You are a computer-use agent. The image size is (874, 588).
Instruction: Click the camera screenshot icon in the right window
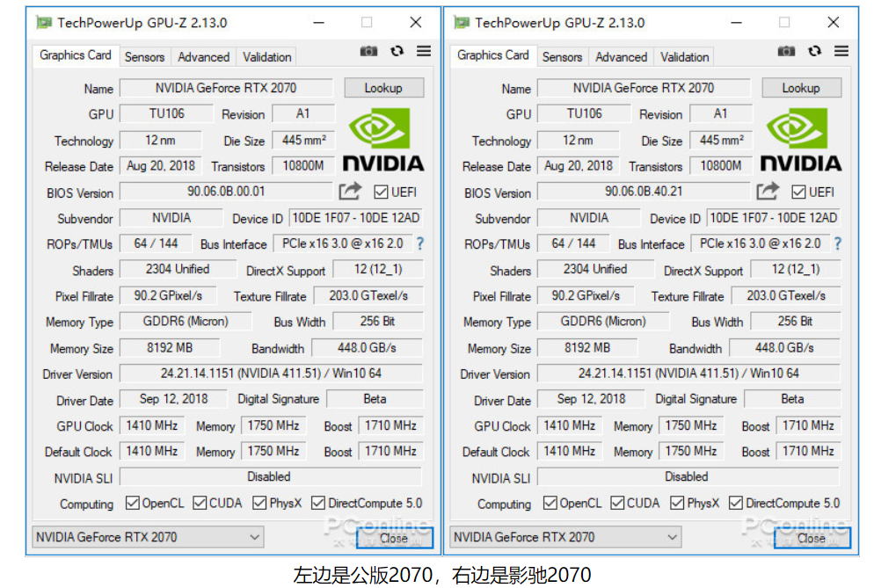(x=786, y=51)
